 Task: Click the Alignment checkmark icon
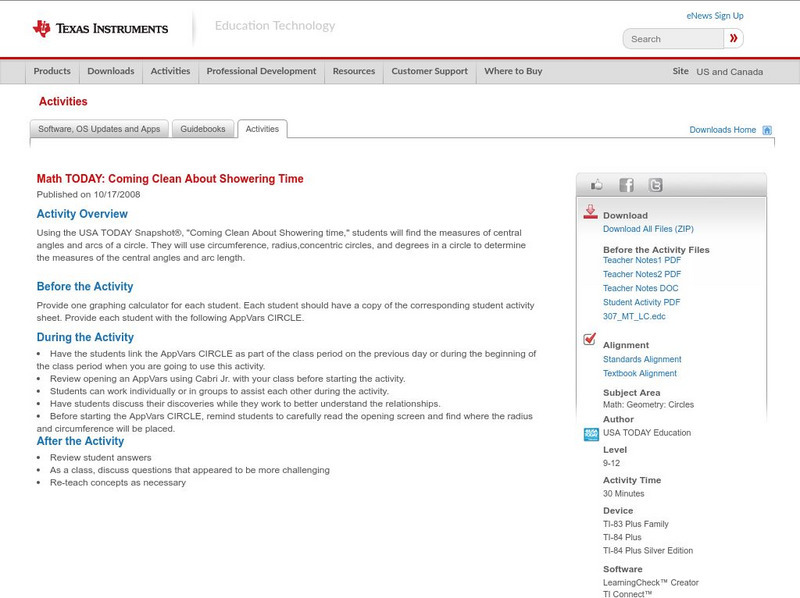590,339
